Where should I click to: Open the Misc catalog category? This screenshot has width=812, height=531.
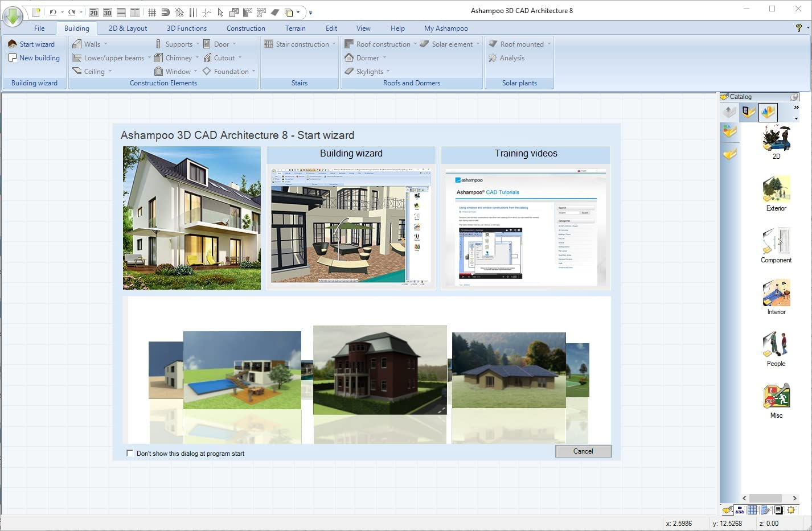tap(776, 401)
